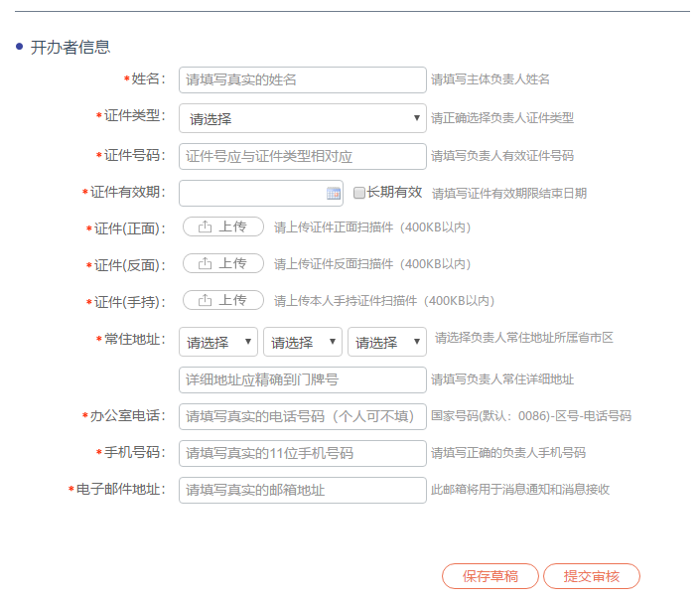700x601 pixels.
Task: Expand the third 常住地址 district dropdown
Action: tap(386, 342)
